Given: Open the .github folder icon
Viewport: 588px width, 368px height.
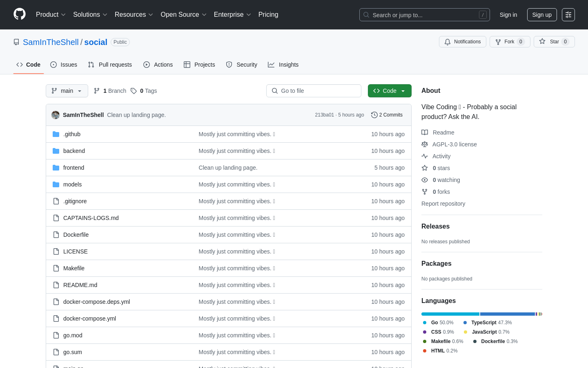Looking at the screenshot, I should click(x=56, y=134).
